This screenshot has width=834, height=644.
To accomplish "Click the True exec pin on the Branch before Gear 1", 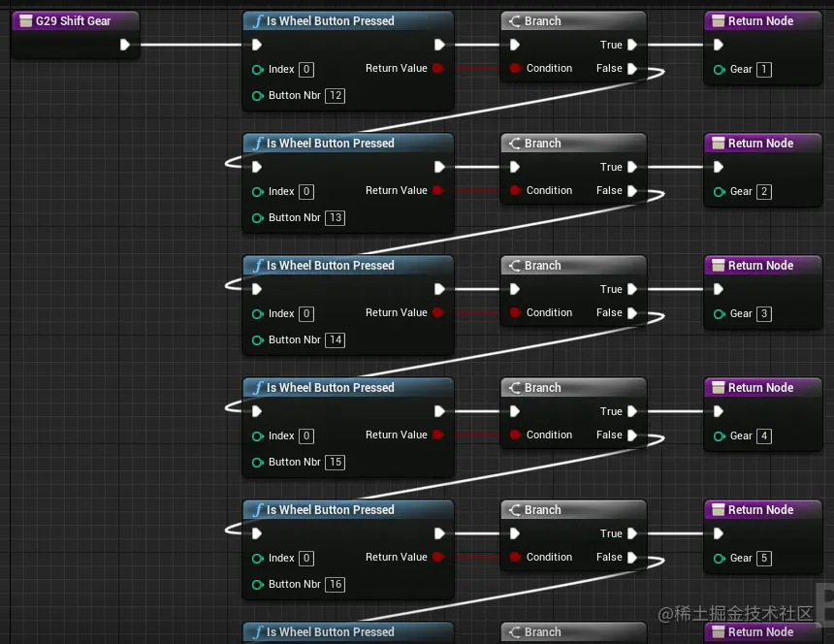I will coord(632,45).
